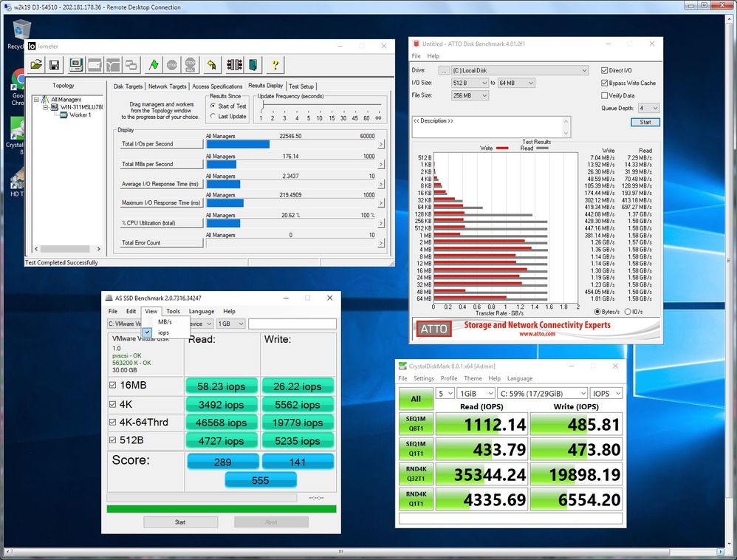Select MB/s in AS SSD View menu
The width and height of the screenshot is (737, 560).
click(x=165, y=322)
